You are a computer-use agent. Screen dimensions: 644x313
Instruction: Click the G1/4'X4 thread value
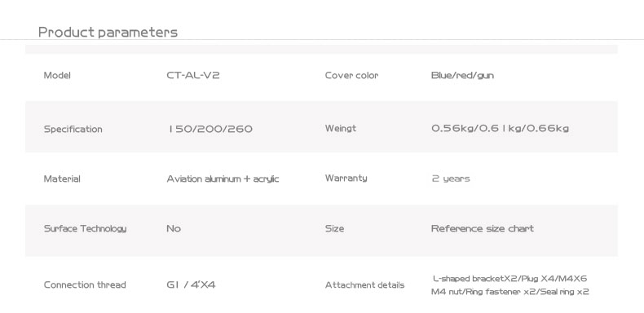pos(191,284)
